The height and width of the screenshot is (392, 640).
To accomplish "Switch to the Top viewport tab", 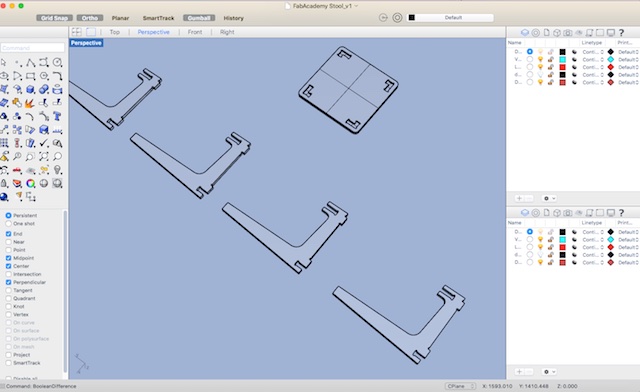I will coord(115,32).
